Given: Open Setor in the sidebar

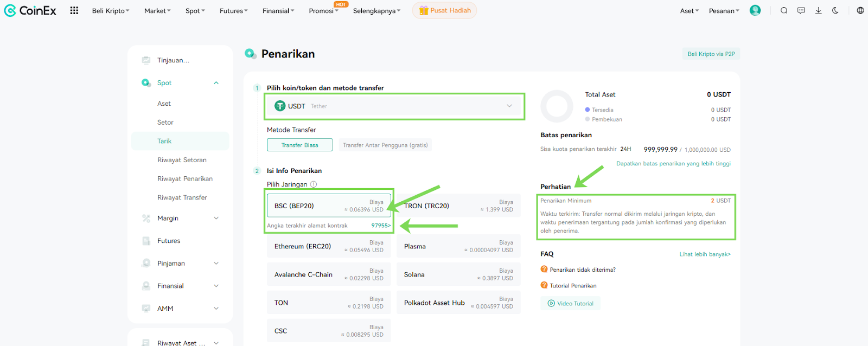Looking at the screenshot, I should tap(165, 122).
